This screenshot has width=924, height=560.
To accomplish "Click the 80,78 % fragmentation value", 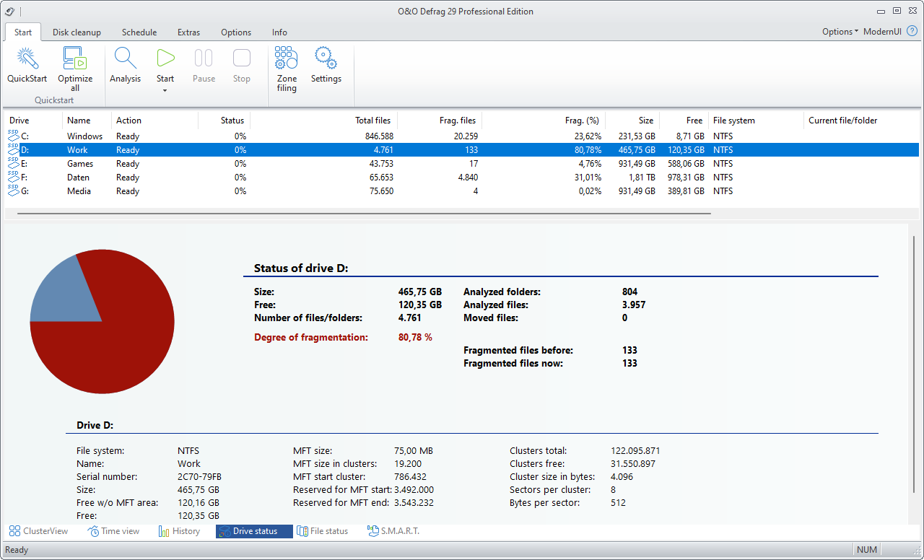I will (x=415, y=337).
